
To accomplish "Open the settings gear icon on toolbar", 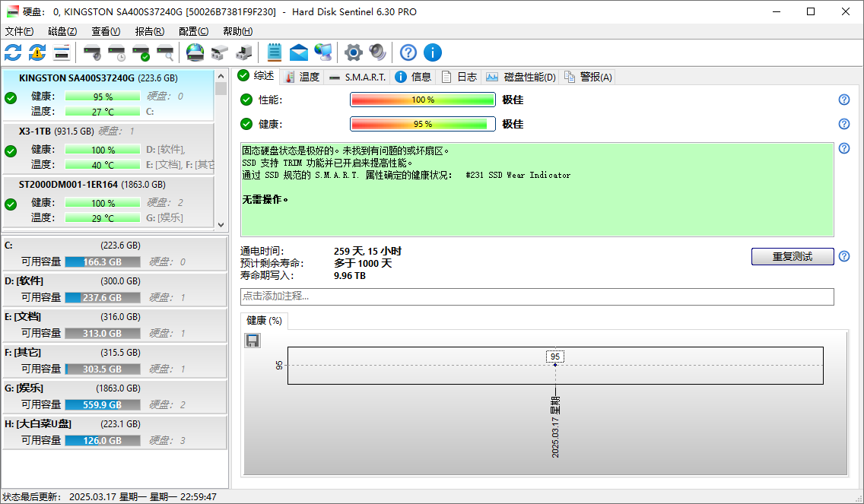I will (352, 52).
